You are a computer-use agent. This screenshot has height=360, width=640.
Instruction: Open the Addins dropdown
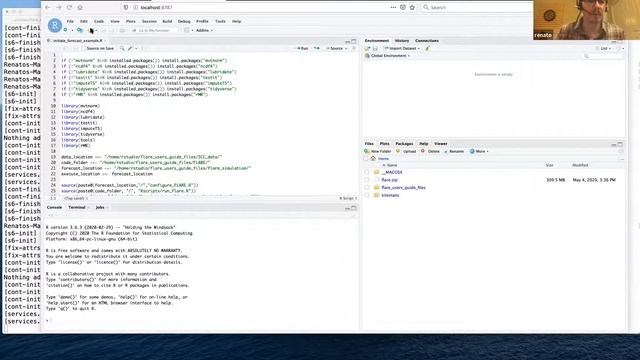point(204,30)
